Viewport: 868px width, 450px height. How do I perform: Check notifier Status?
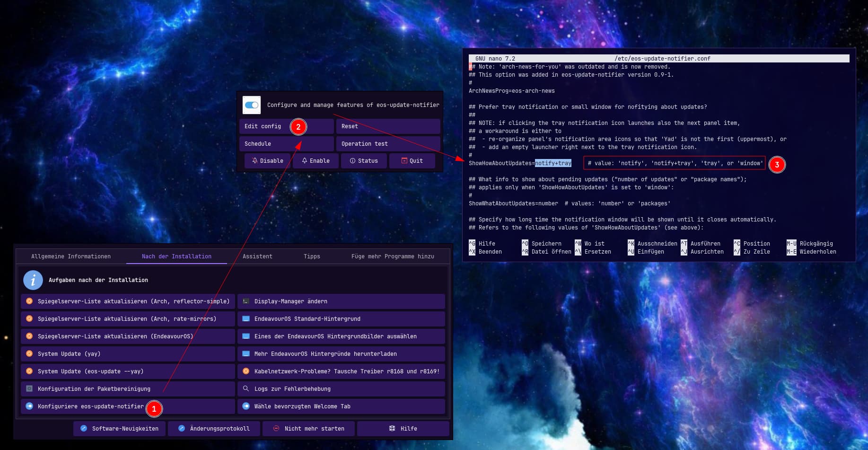(364, 161)
